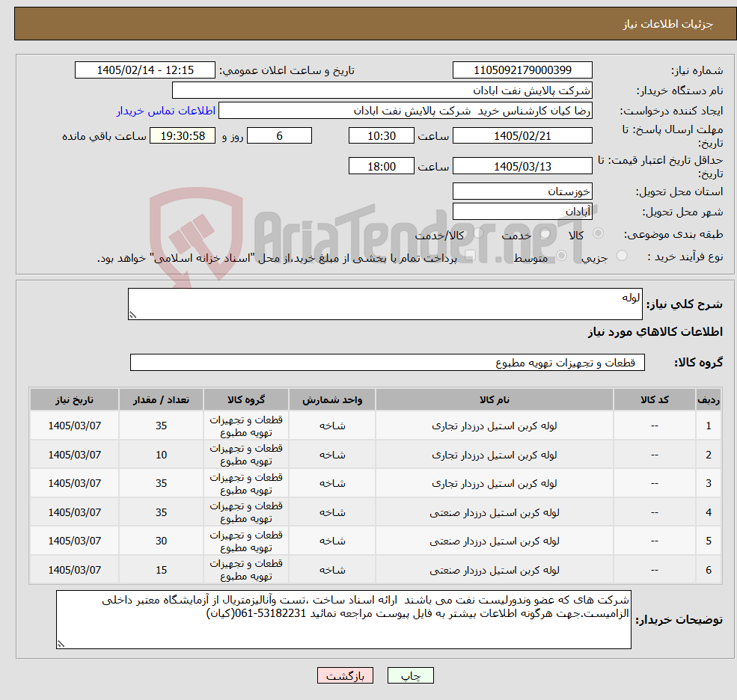Image resolution: width=737 pixels, height=700 pixels.
Task: Click row 3 item name لوله کربن استیل درزدار تجاری
Action: [494, 483]
